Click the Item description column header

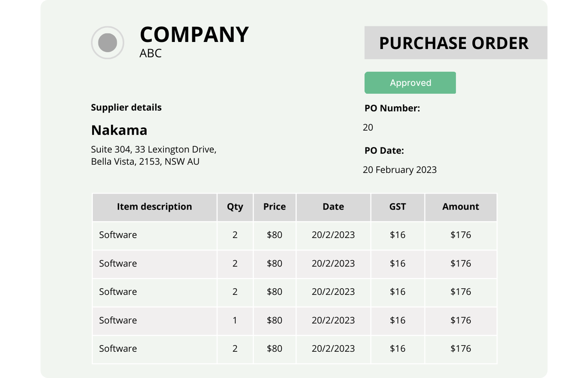click(x=155, y=207)
